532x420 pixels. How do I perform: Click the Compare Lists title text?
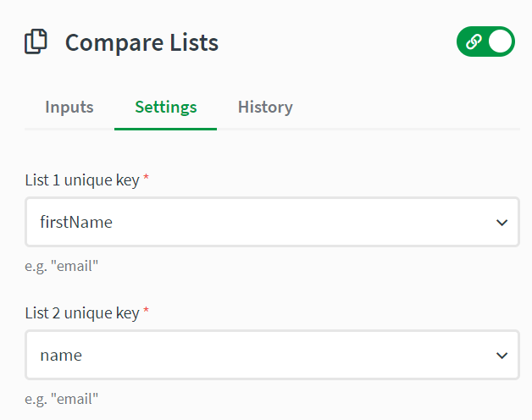[x=141, y=42]
